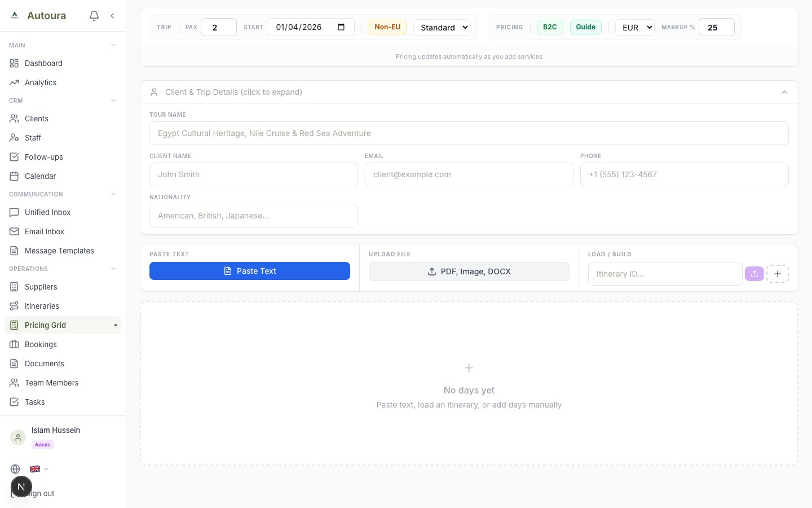Click the PDF, Image, DOCX upload button

[469, 271]
